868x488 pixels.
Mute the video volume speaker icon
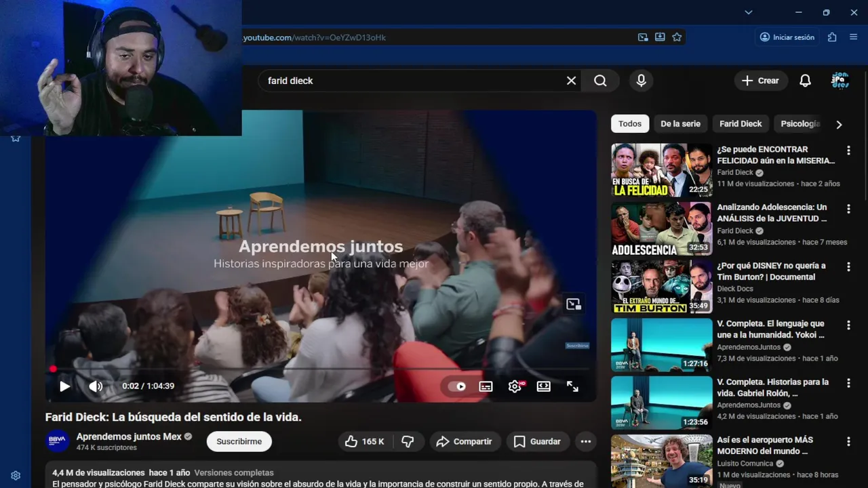tap(96, 386)
